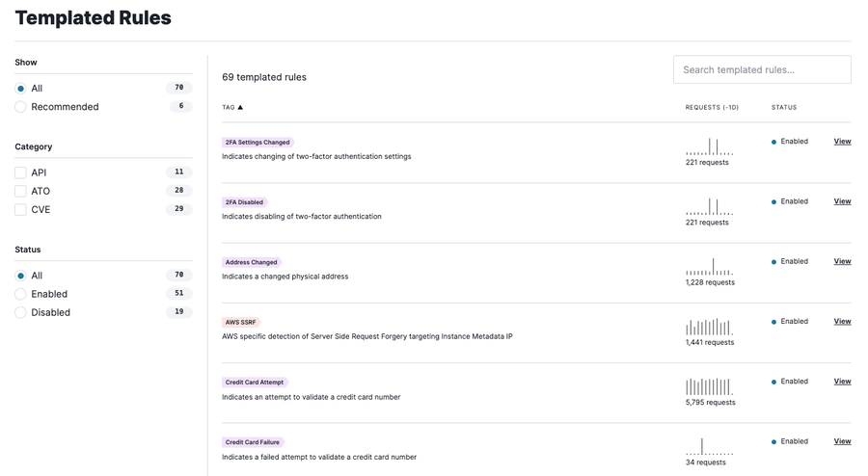The height and width of the screenshot is (476, 868).
Task: Check the API category checkbox
Action: pyautogui.click(x=20, y=172)
